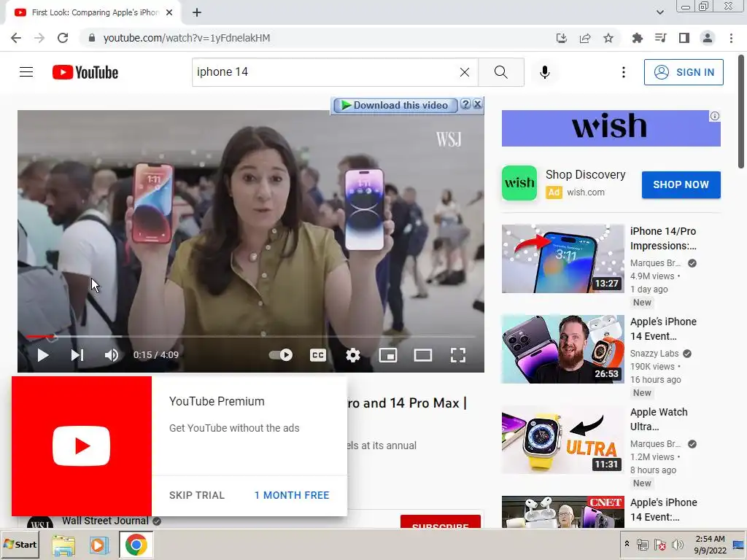Image resolution: width=747 pixels, height=560 pixels.
Task: Open player settings gear
Action: tap(353, 355)
